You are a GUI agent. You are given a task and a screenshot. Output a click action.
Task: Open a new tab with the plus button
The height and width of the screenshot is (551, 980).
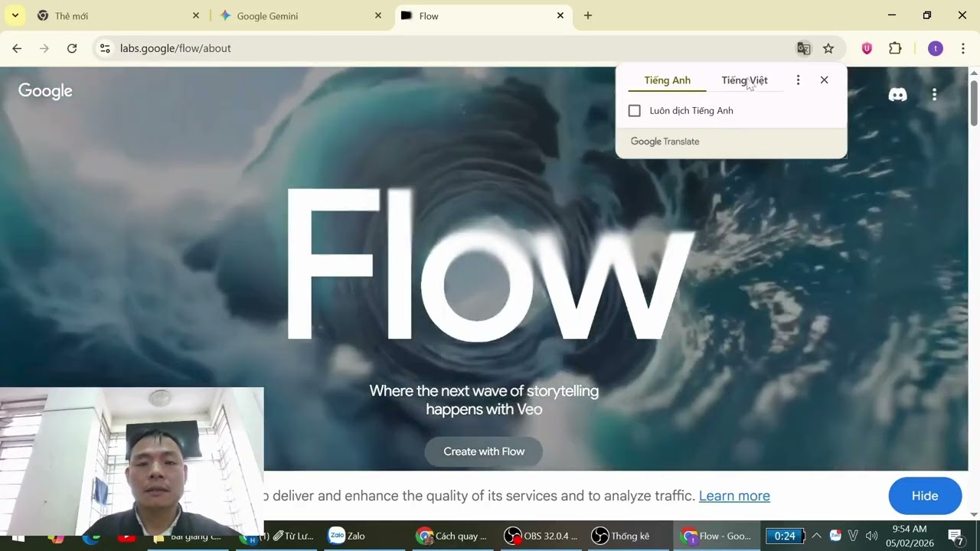coord(588,15)
